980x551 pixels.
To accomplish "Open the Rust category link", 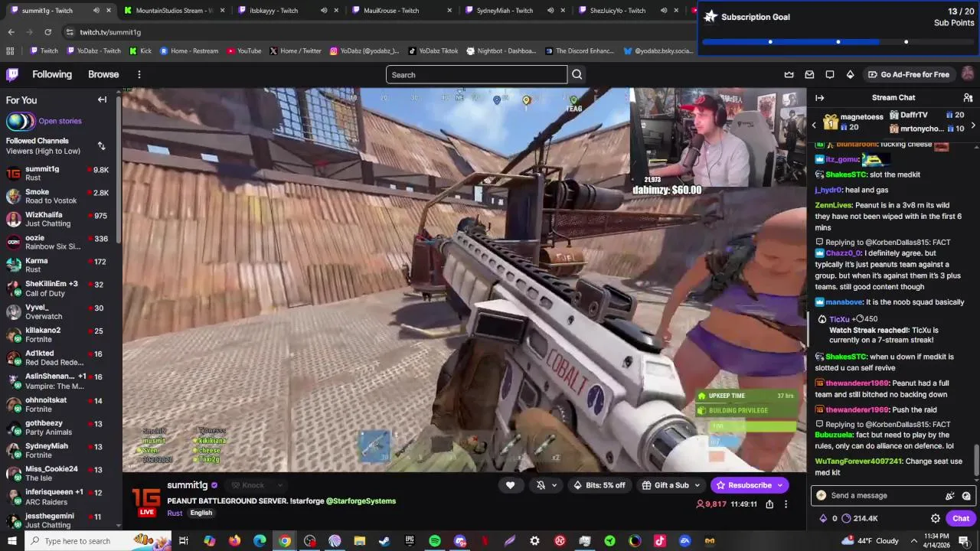I will 175,513.
